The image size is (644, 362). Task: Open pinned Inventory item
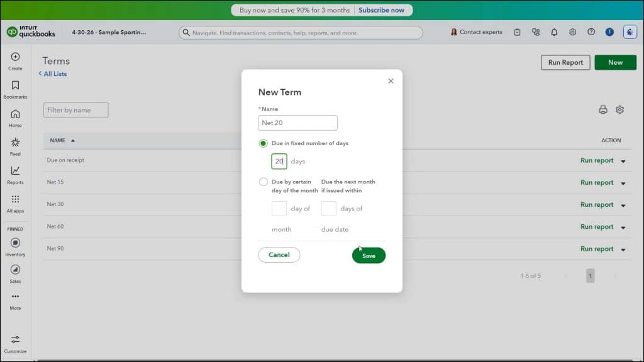pyautogui.click(x=15, y=248)
